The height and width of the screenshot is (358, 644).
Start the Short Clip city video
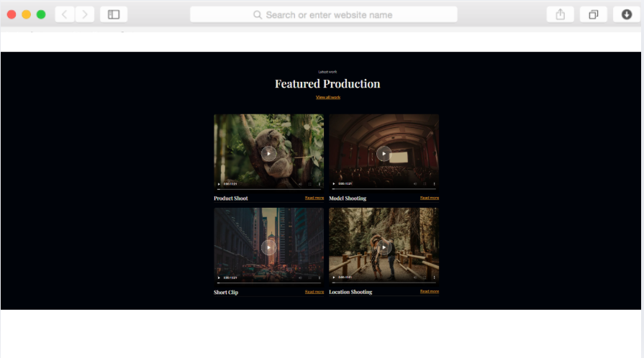coord(268,247)
